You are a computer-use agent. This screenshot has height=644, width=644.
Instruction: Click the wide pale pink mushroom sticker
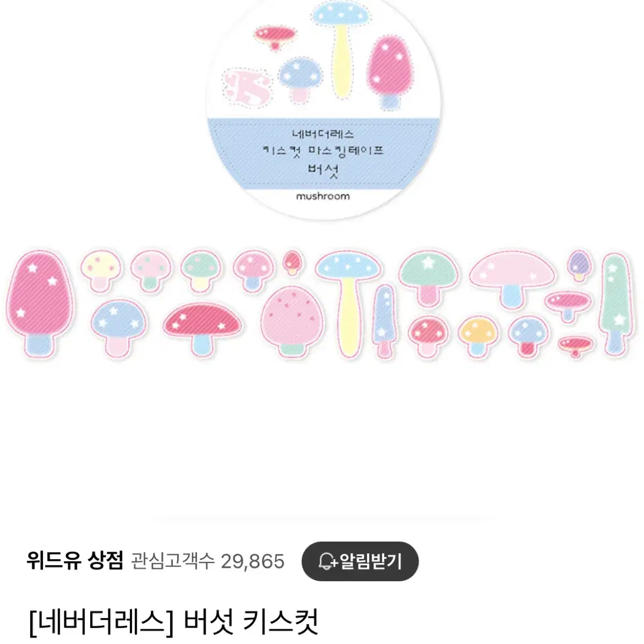coord(513,280)
